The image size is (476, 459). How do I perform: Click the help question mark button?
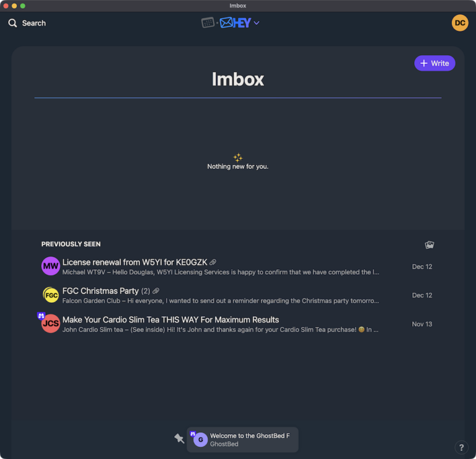coord(461,447)
